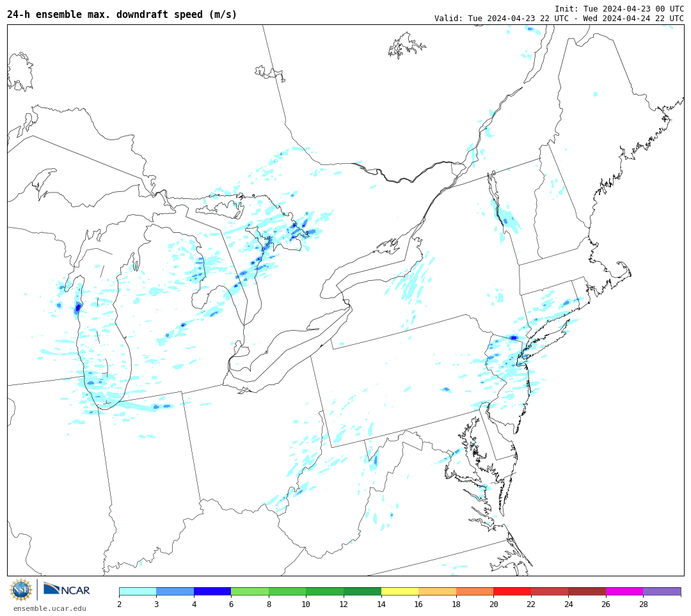The width and height of the screenshot is (691, 616).
Task: Click the colorbar label '24'
Action: pos(569,604)
